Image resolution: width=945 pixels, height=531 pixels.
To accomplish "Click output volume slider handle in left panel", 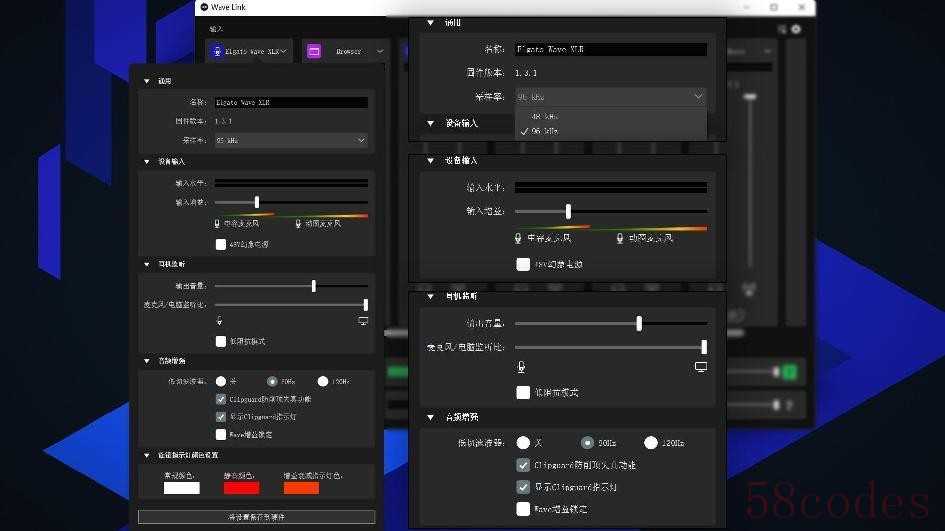I will point(313,286).
